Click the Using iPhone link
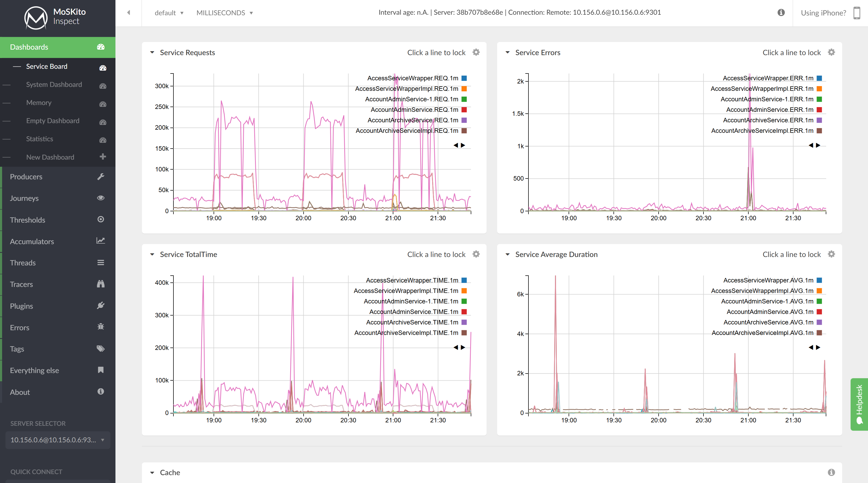The width and height of the screenshot is (868, 483). coord(823,13)
